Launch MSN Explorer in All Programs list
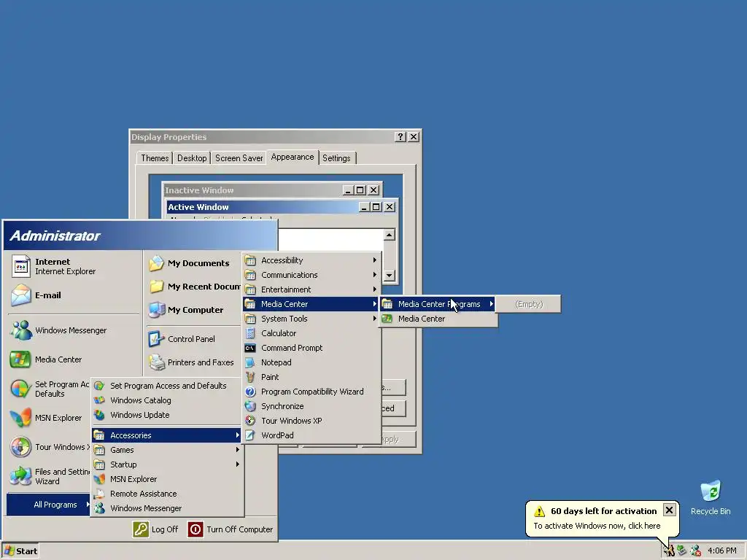This screenshot has height=560, width=747. coord(167,479)
